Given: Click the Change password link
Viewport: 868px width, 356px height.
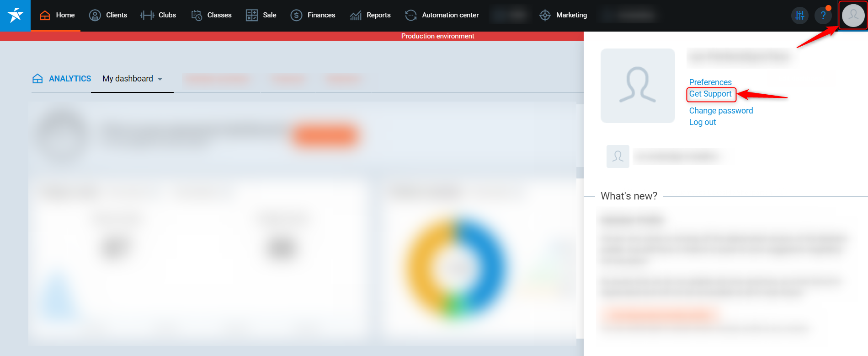Looking at the screenshot, I should [x=720, y=111].
